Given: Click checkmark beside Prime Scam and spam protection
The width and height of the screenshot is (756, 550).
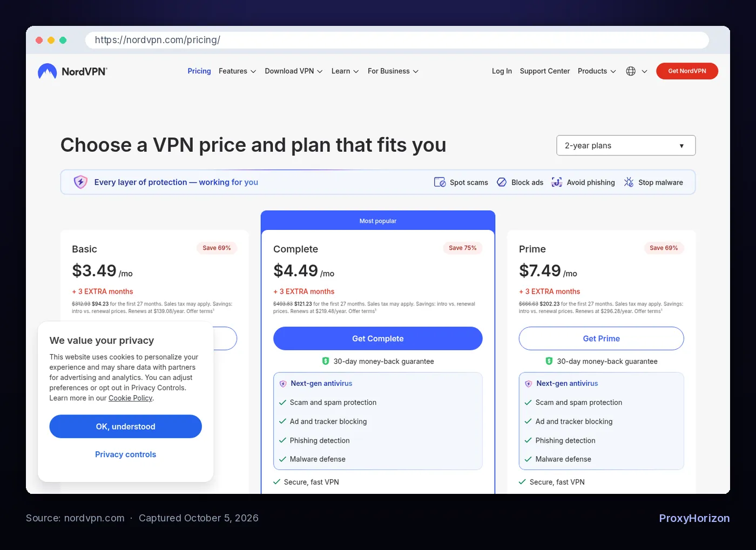Looking at the screenshot, I should pyautogui.click(x=528, y=403).
